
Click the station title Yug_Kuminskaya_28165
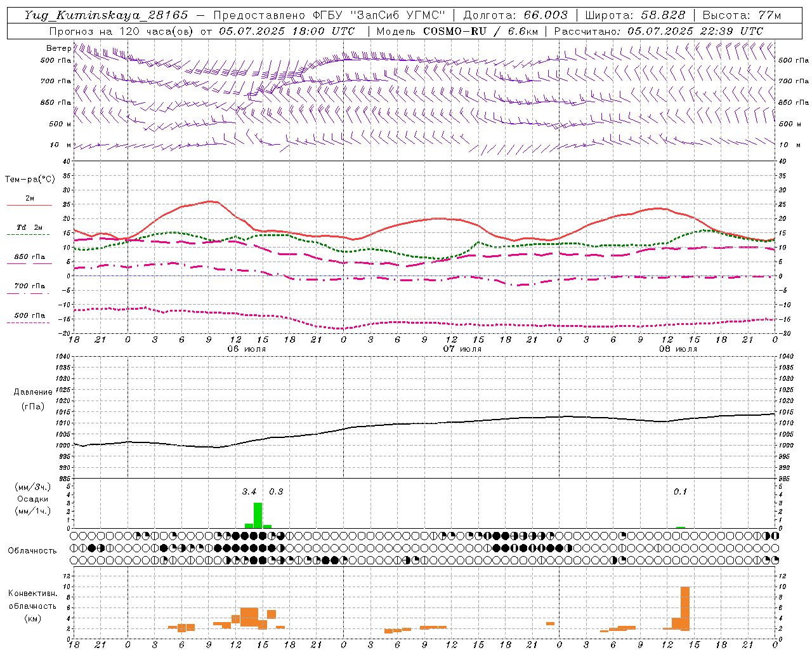tap(106, 15)
